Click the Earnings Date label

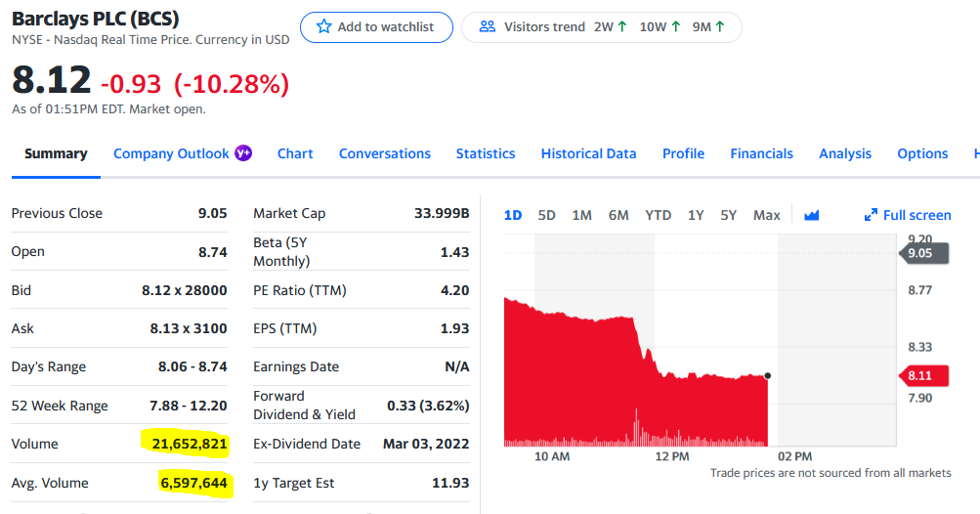tap(296, 367)
